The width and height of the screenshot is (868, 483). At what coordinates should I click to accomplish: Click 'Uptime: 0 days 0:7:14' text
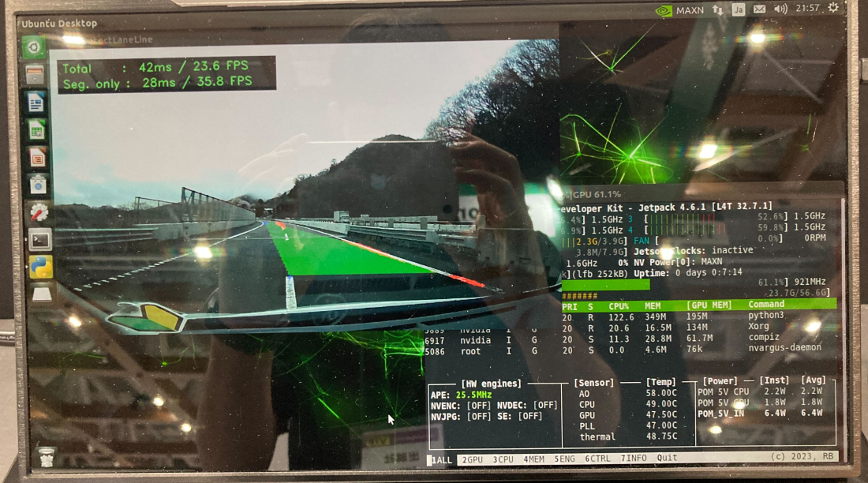687,272
